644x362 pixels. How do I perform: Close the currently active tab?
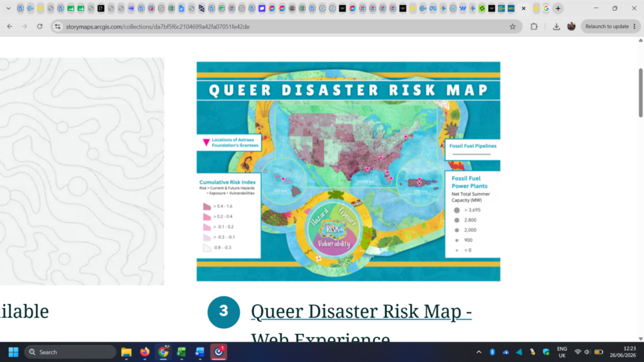point(524,8)
